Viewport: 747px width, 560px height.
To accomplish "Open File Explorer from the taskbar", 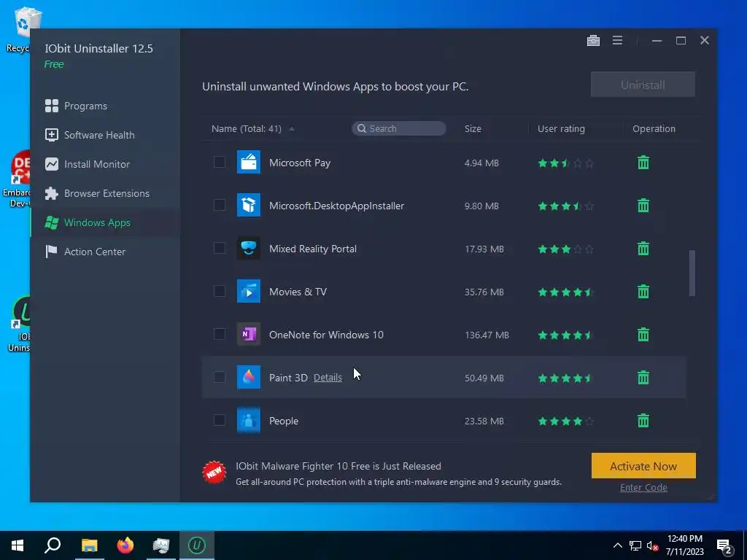I will click(x=89, y=545).
